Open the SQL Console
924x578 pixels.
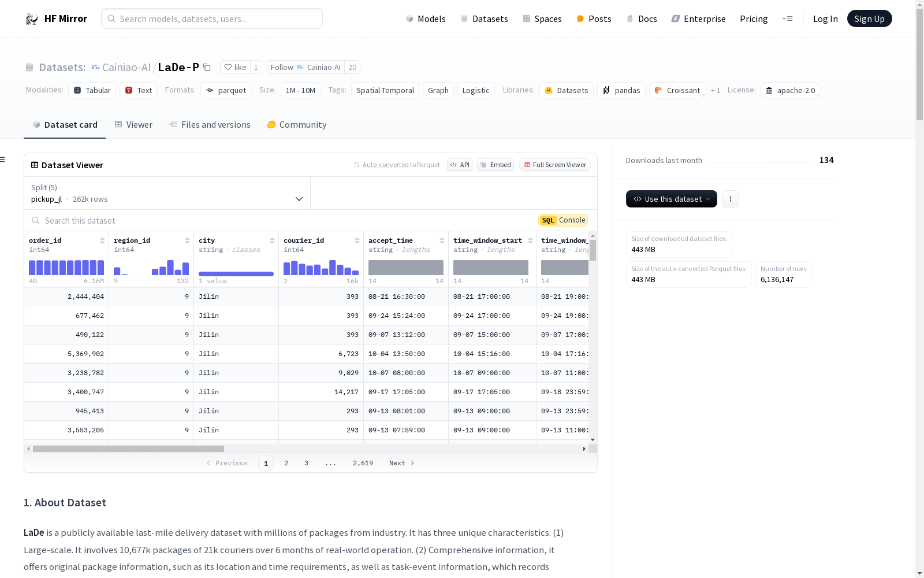click(563, 220)
